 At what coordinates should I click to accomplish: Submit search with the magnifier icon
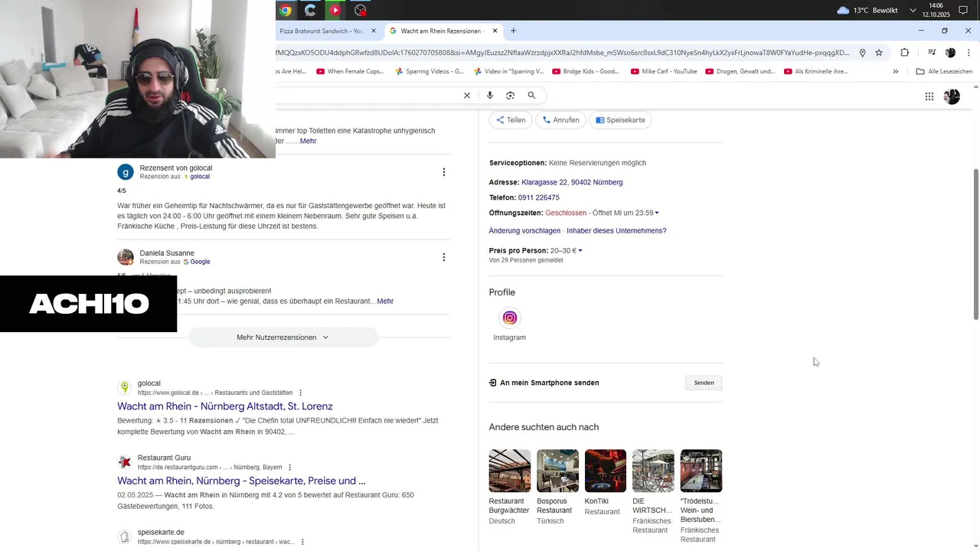[x=531, y=96]
